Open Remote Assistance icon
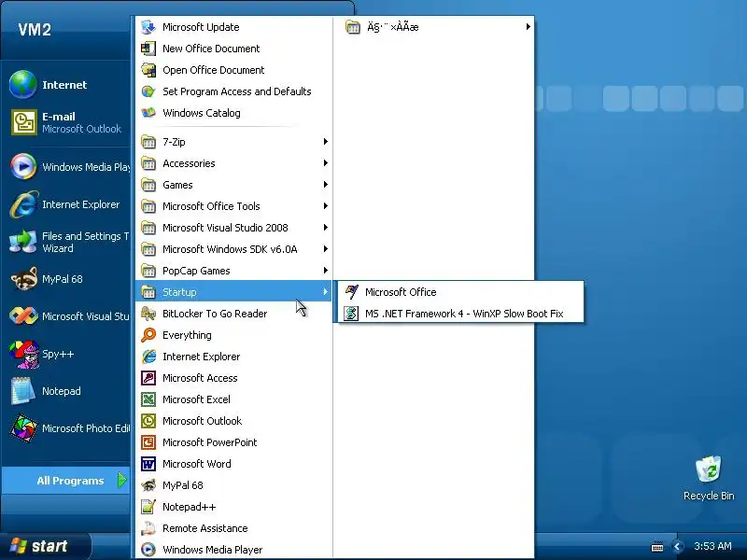747x560 pixels. (148, 528)
